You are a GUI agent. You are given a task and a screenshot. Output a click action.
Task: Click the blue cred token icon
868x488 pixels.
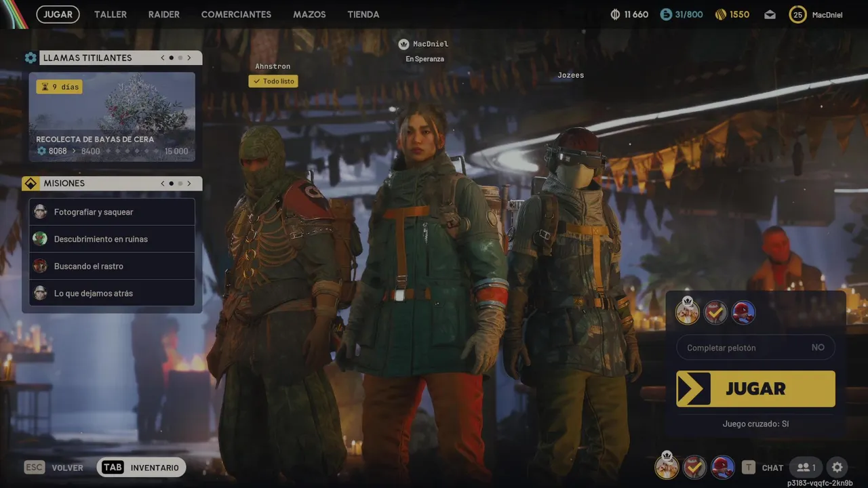(666, 14)
